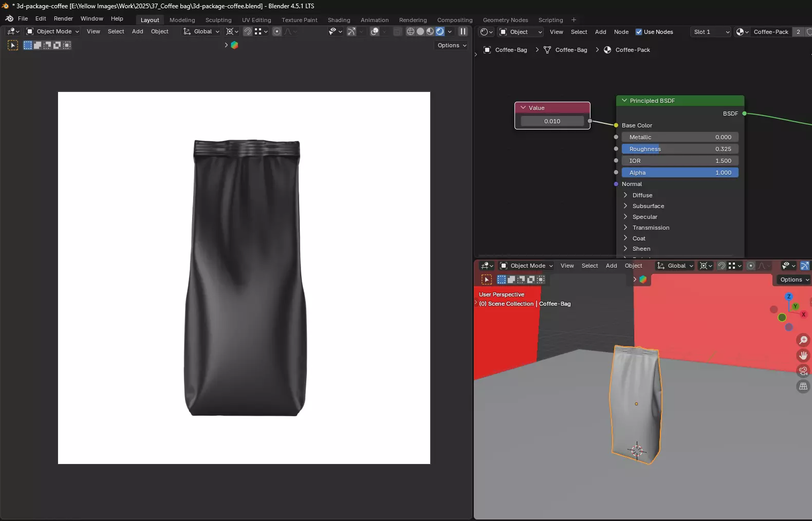Open the Options dropdown in the left viewport
812x521 pixels.
pyautogui.click(x=452, y=45)
